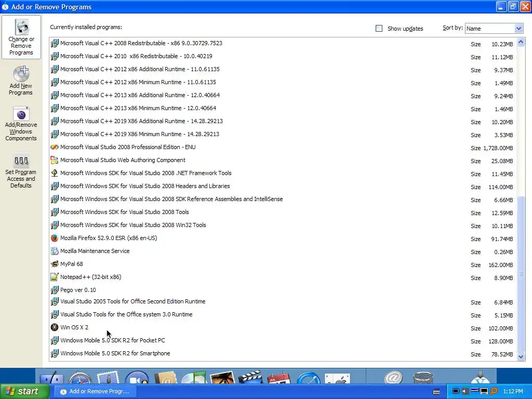Click the on-screen keyboard tray icon
Screen dimensions: 532x399
(x=436, y=392)
